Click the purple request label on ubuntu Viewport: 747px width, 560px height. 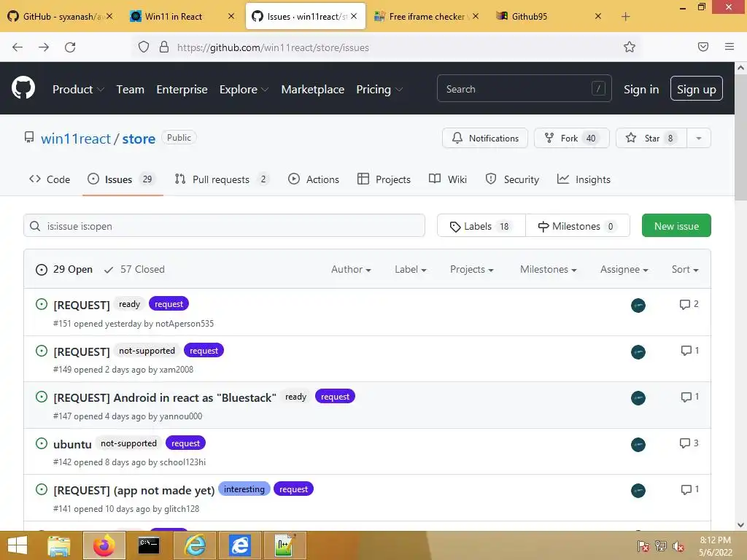click(185, 443)
